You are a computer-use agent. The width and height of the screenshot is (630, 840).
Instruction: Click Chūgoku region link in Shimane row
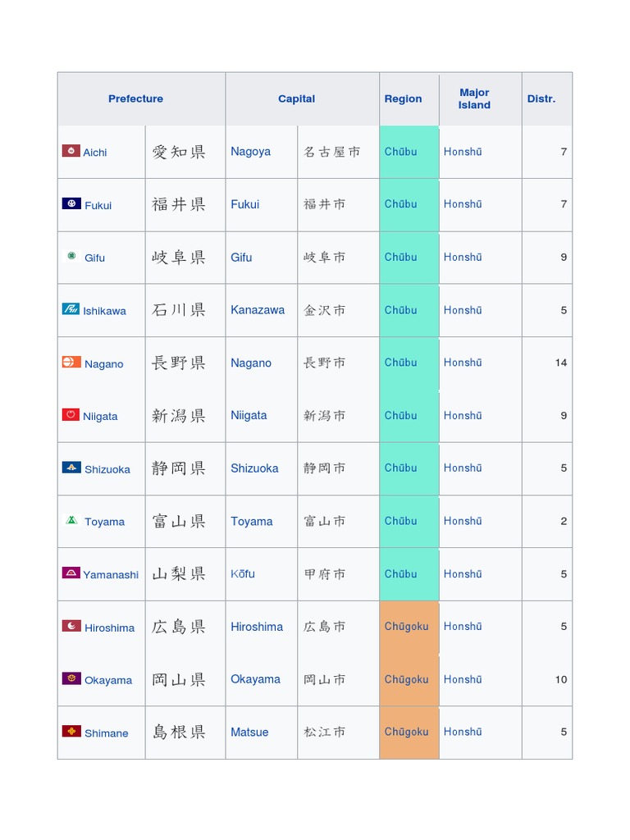(x=406, y=732)
